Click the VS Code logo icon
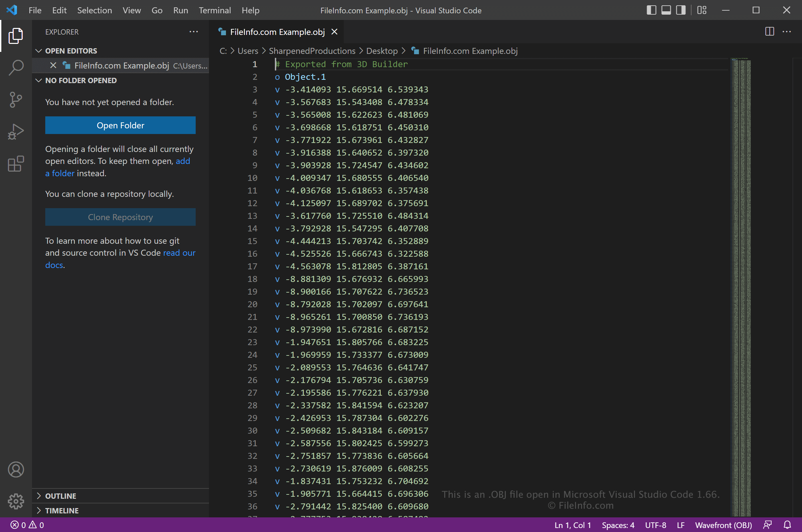The image size is (802, 532). click(12, 10)
